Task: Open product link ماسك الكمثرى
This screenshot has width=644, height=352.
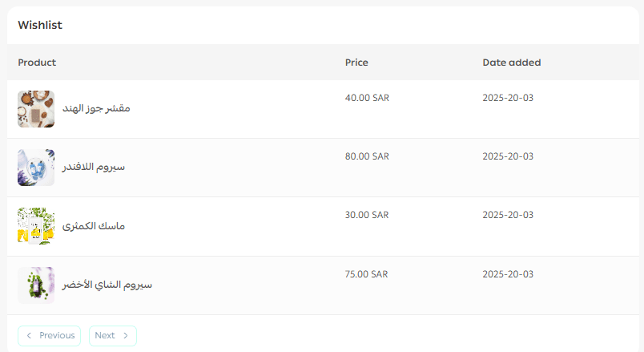Action: [x=94, y=226]
